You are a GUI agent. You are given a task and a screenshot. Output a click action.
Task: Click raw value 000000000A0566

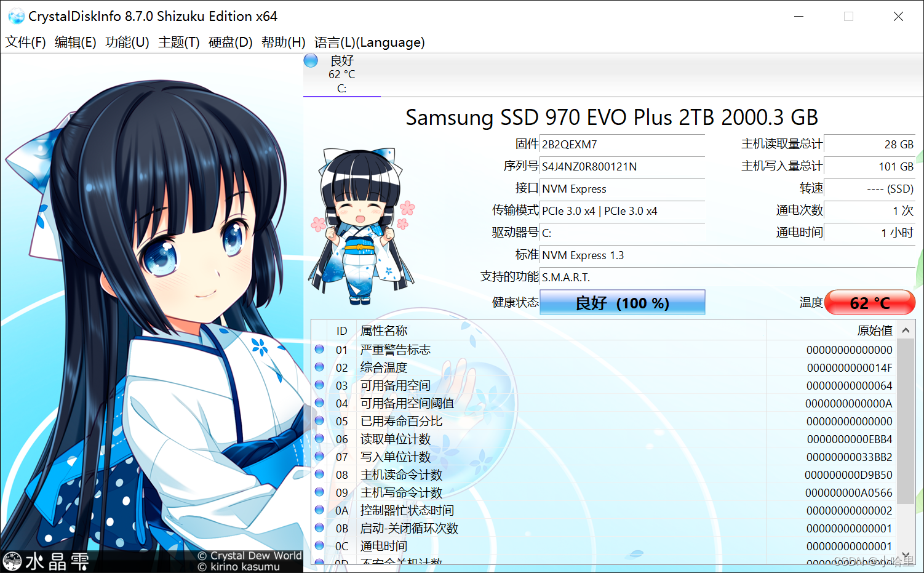[848, 493]
